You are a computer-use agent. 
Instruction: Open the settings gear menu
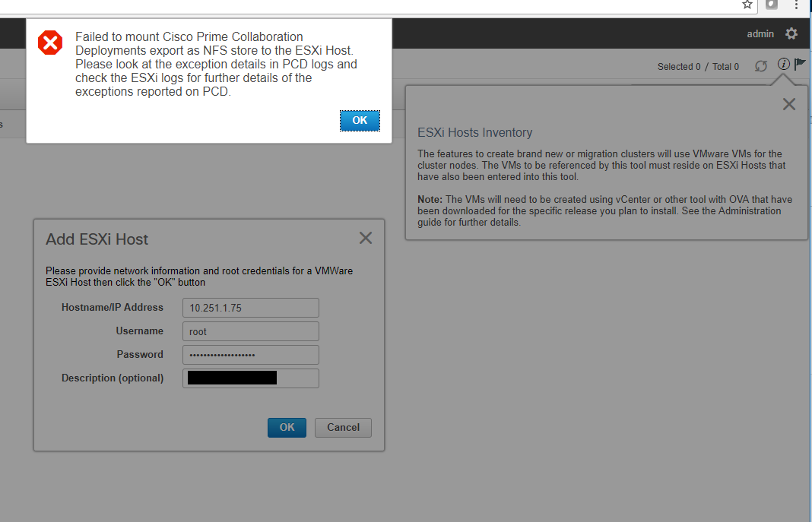pyautogui.click(x=791, y=33)
